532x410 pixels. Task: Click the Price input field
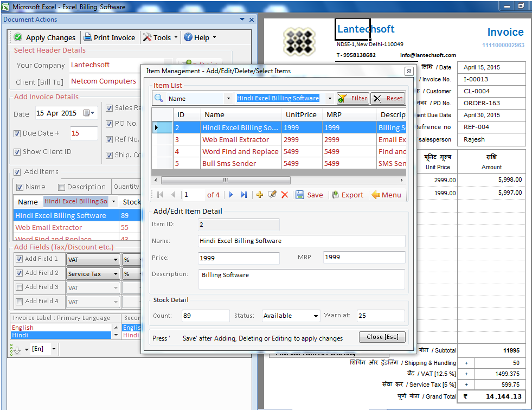pos(239,258)
